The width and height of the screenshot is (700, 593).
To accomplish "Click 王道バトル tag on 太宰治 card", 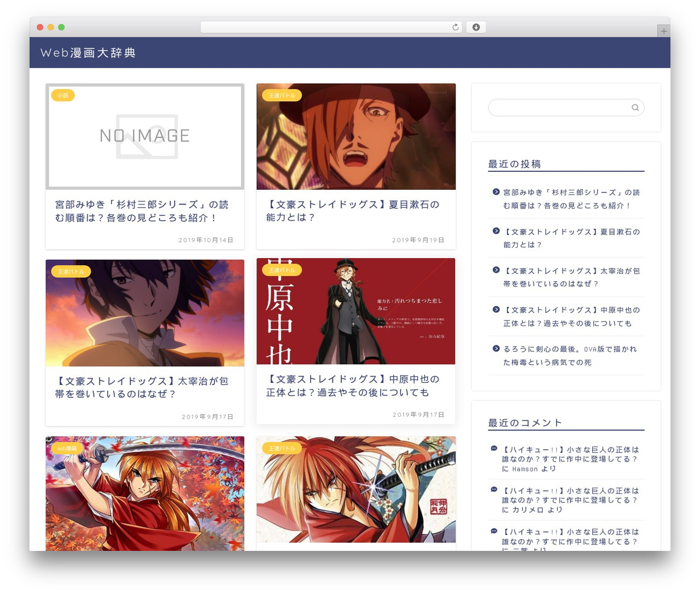I will (x=71, y=271).
